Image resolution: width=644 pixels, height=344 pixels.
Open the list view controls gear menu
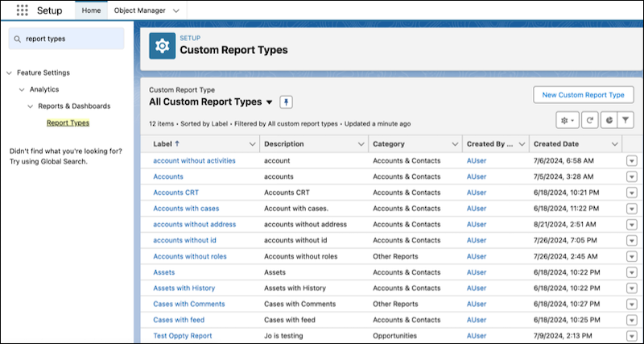pyautogui.click(x=568, y=120)
